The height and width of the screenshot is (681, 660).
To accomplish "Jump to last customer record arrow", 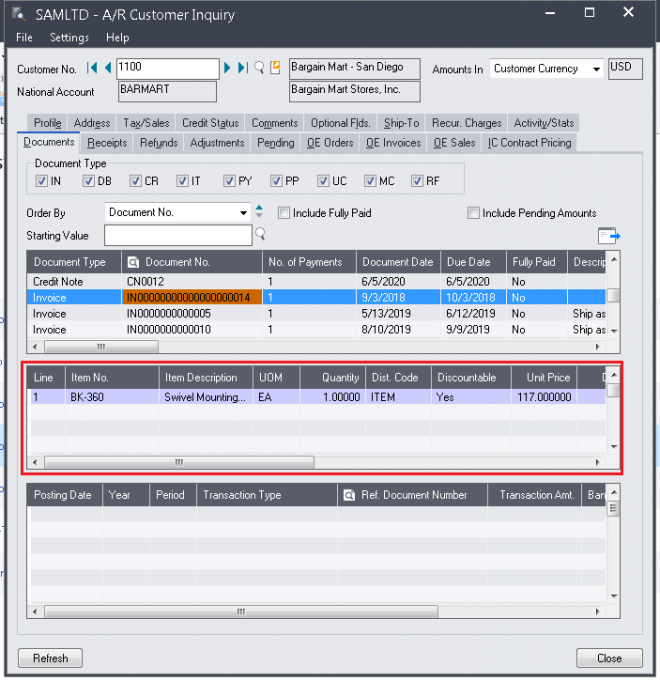I will 243,68.
